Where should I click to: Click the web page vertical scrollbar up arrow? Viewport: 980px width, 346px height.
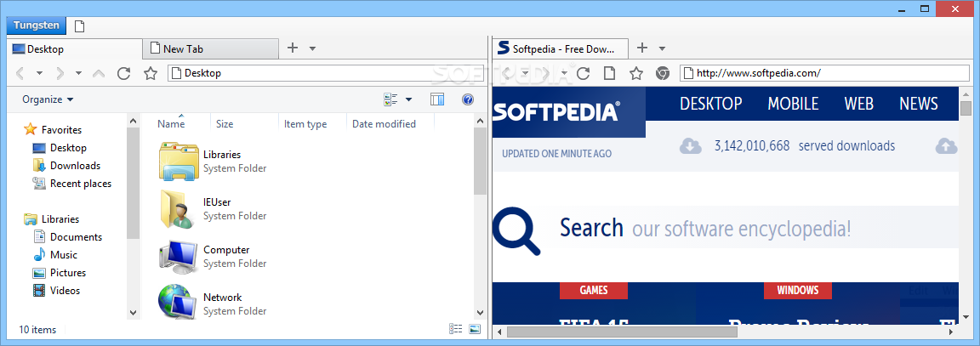966,93
